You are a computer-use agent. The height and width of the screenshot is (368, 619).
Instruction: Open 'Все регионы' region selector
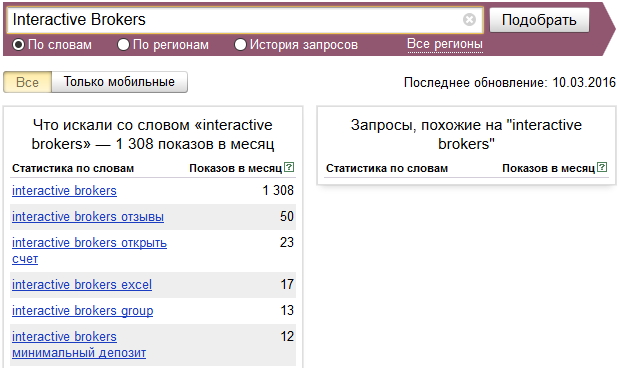point(445,44)
